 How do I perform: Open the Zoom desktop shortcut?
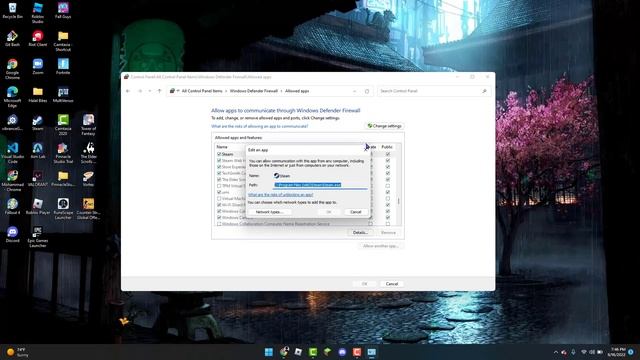click(x=38, y=67)
